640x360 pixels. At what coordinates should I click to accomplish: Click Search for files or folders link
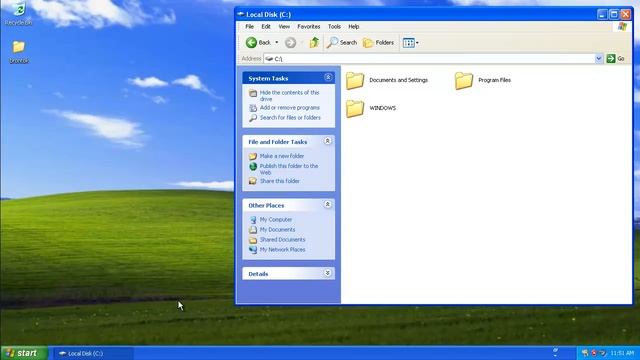pos(290,118)
